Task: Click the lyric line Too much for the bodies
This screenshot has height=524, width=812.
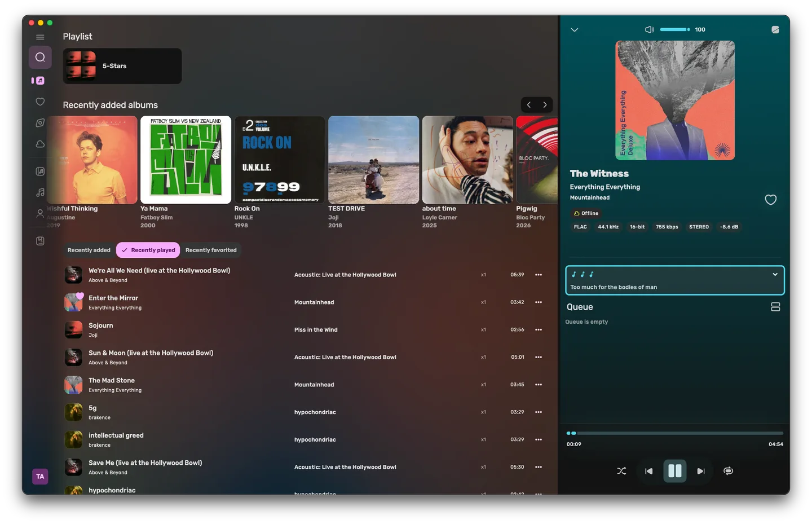Action: pyautogui.click(x=614, y=287)
